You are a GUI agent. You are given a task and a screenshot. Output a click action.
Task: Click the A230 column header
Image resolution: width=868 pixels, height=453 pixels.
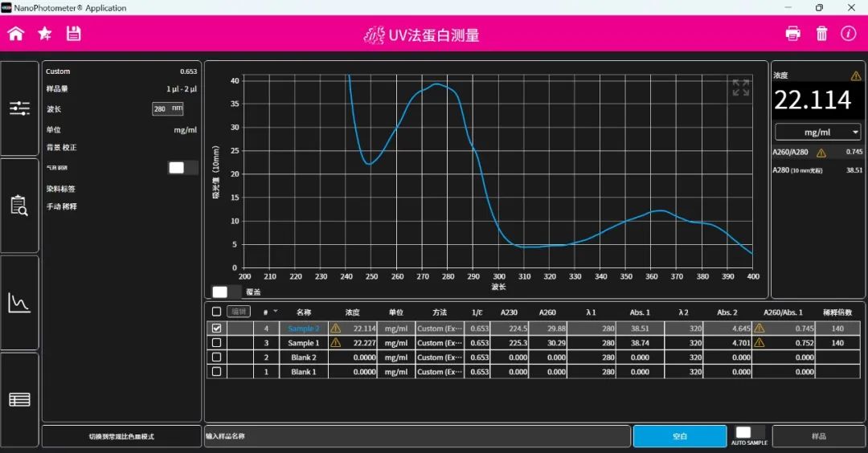pos(509,312)
